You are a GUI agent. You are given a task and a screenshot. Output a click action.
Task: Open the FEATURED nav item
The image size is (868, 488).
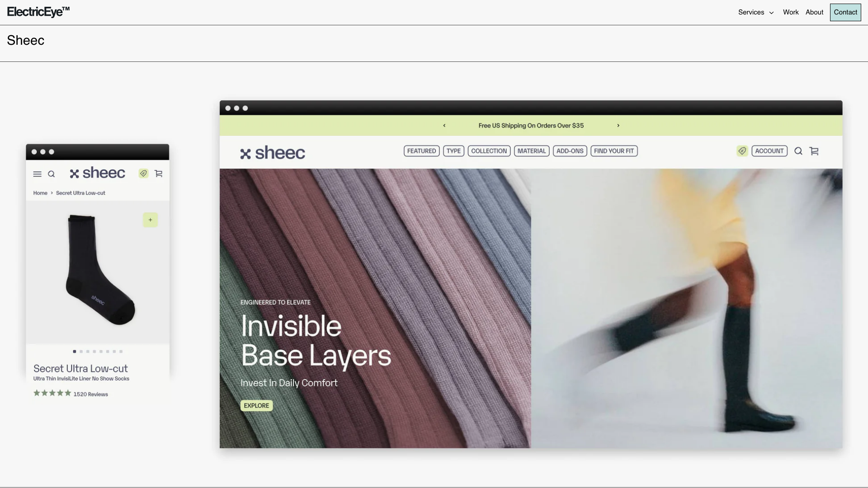click(421, 151)
